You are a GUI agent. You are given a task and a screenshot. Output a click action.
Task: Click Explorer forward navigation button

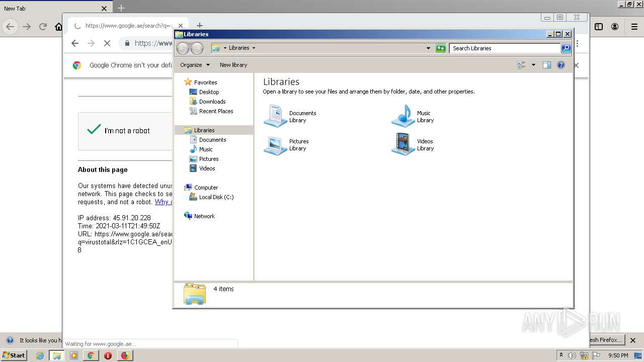(197, 48)
